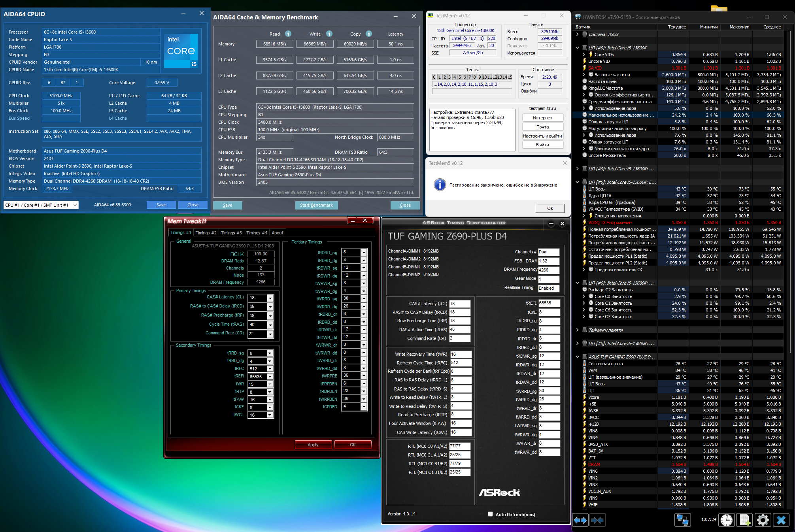
Task: Open the About tab in MemTweakIt
Action: pyautogui.click(x=277, y=233)
